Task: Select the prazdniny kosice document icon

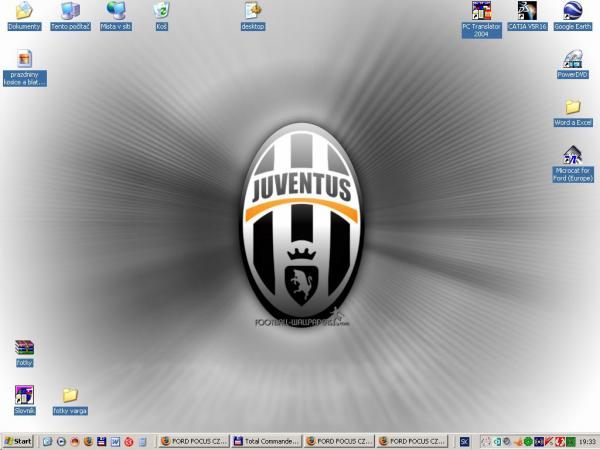Action: [x=24, y=59]
